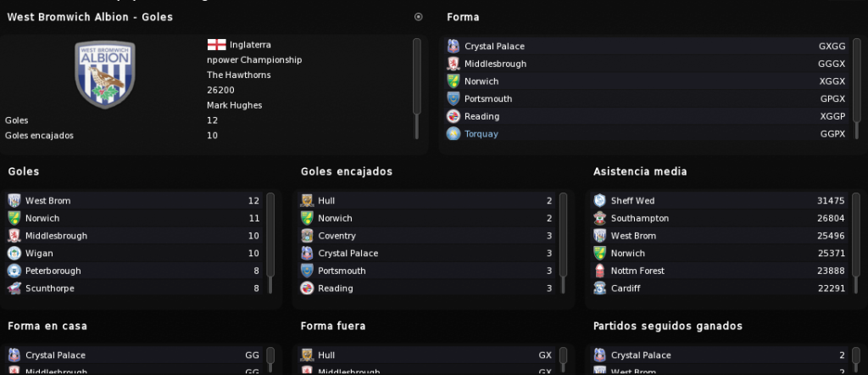Click Wigan badge in the Goles list
Screen dimensions: 868x375
pos(14,253)
